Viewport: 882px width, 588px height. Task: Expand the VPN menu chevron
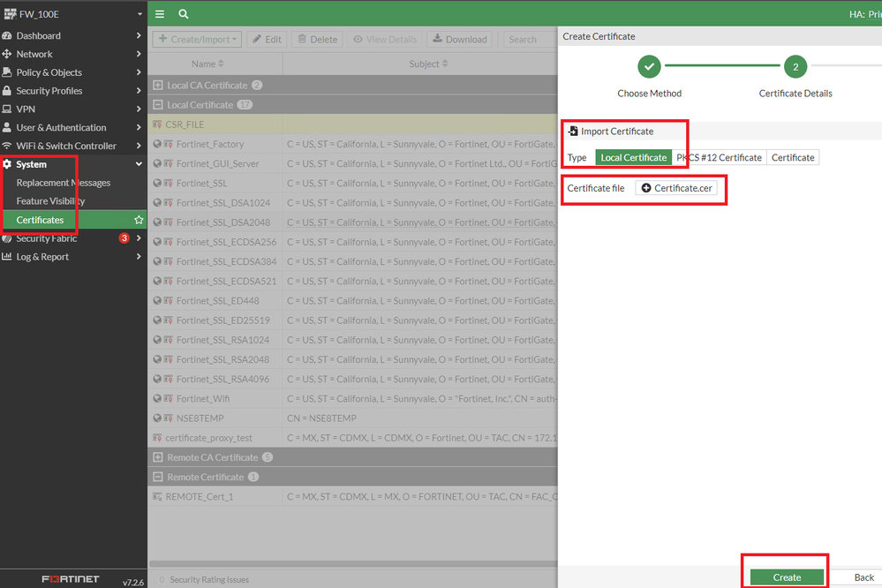pos(139,109)
